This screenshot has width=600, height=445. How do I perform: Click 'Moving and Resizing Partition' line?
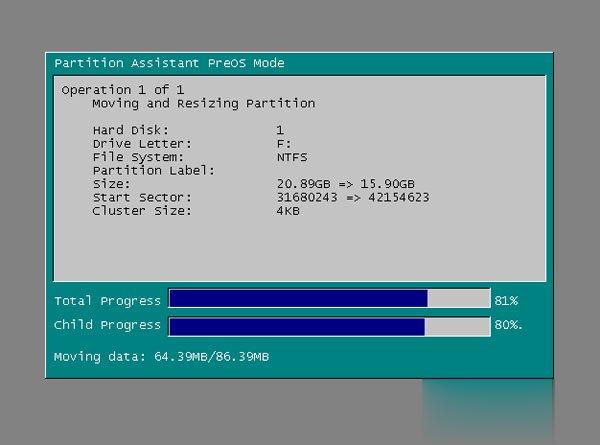click(x=204, y=104)
